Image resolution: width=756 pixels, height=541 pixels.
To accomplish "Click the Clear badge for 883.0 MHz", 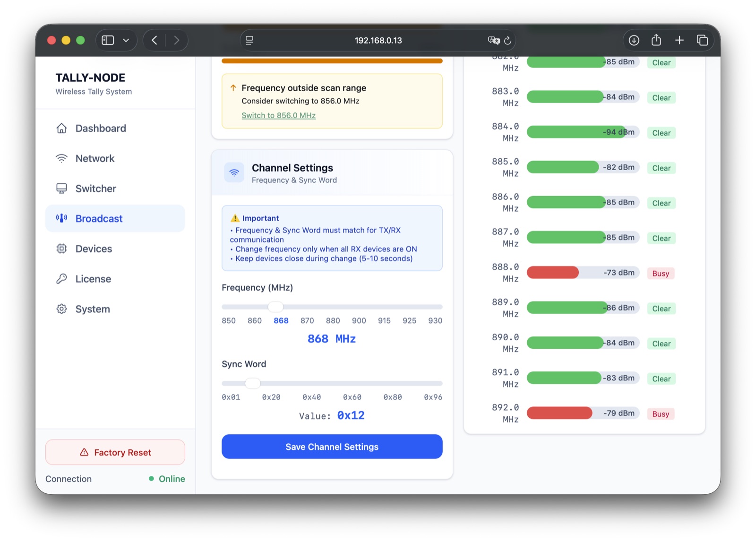I will [661, 98].
